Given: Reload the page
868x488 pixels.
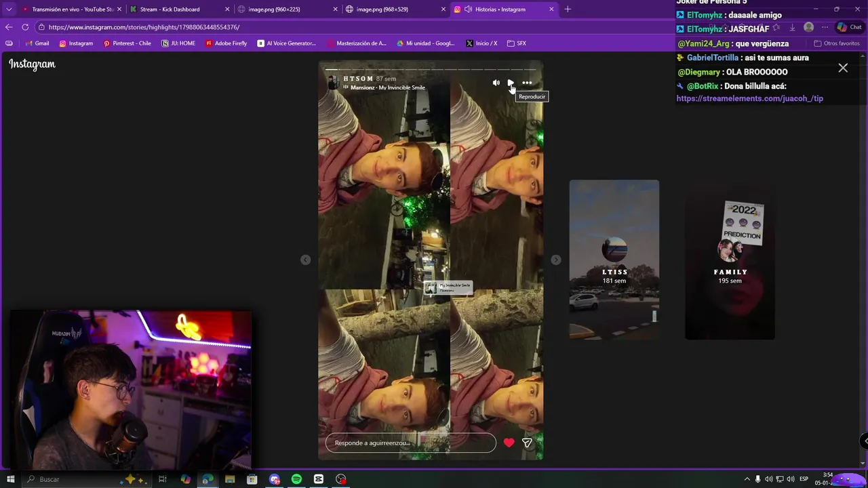Looking at the screenshot, I should [x=25, y=27].
